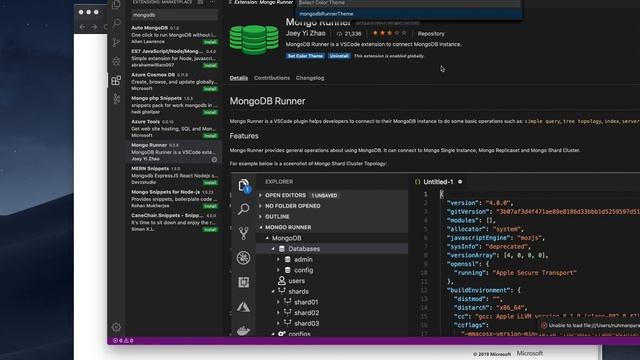Install the Azure Cosmos DB extension
The width and height of the screenshot is (640, 360).
click(x=210, y=89)
